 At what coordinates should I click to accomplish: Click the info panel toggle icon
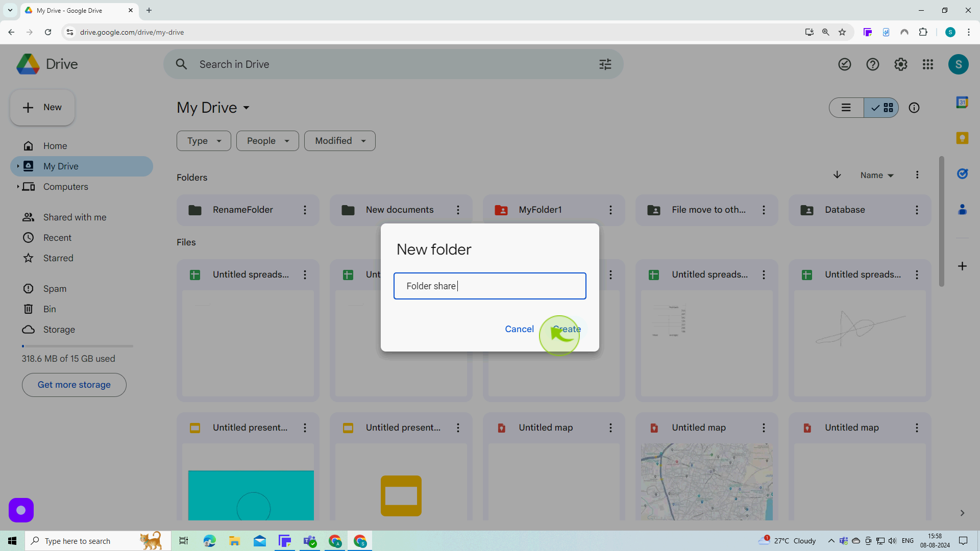pyautogui.click(x=915, y=108)
